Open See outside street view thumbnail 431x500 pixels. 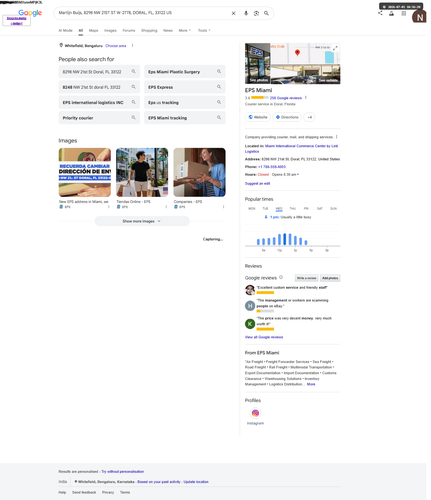[305, 74]
